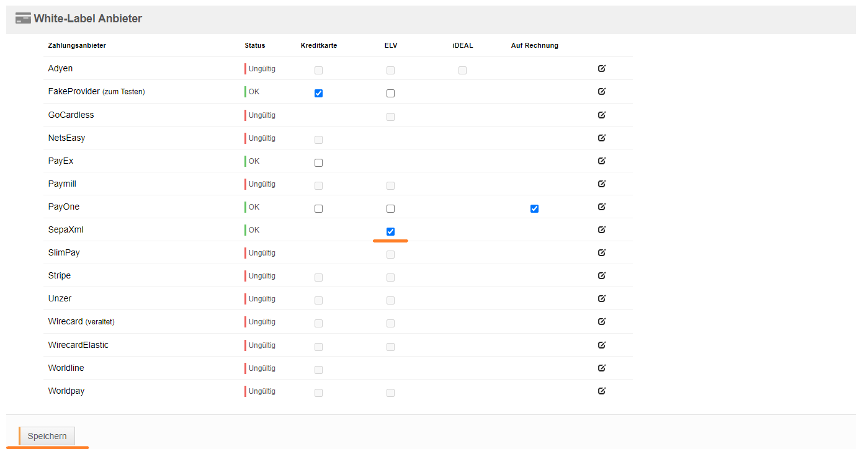Toggle Worldpay ELV checkbox
This screenshot has height=449, width=868.
(x=390, y=393)
